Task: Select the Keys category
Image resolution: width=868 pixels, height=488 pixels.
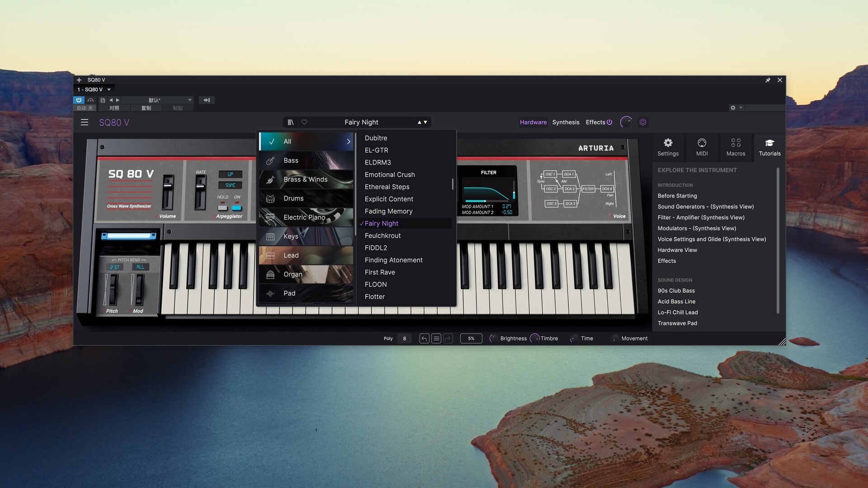Action: pos(306,236)
